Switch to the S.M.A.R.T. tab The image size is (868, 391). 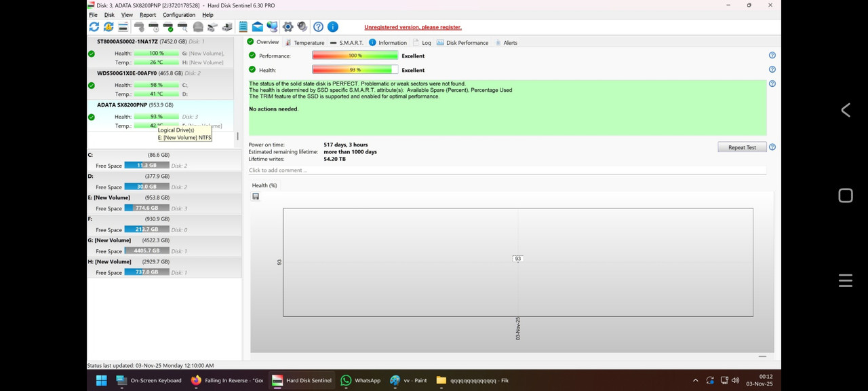coord(347,43)
